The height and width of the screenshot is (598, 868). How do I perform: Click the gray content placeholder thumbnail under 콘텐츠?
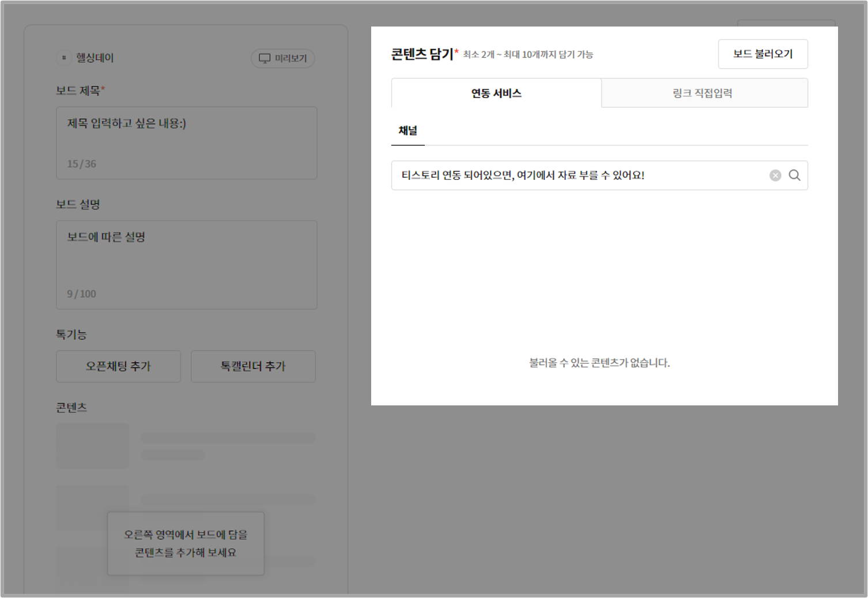92,445
